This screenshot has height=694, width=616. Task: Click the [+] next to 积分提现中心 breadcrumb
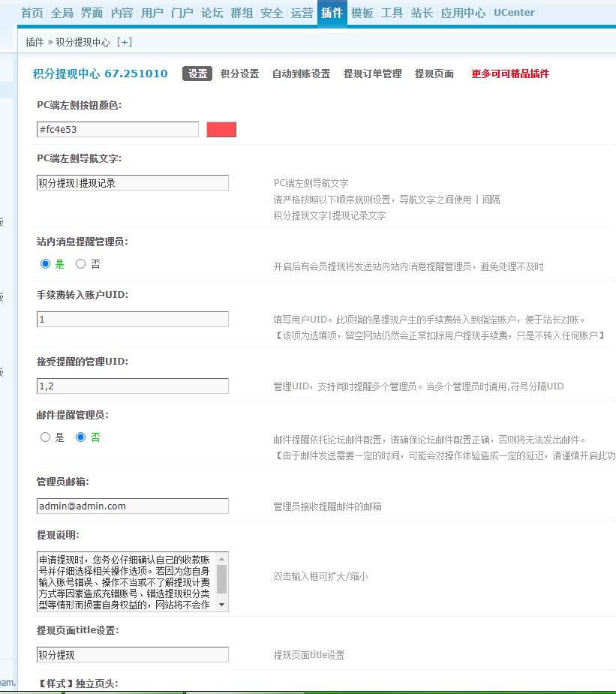[x=125, y=42]
